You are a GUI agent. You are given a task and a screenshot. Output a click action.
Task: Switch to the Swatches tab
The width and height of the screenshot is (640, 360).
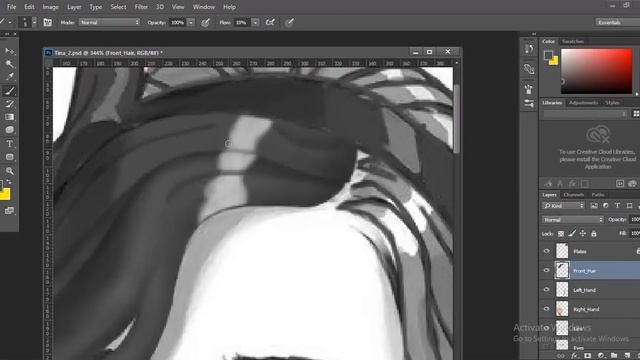(573, 41)
